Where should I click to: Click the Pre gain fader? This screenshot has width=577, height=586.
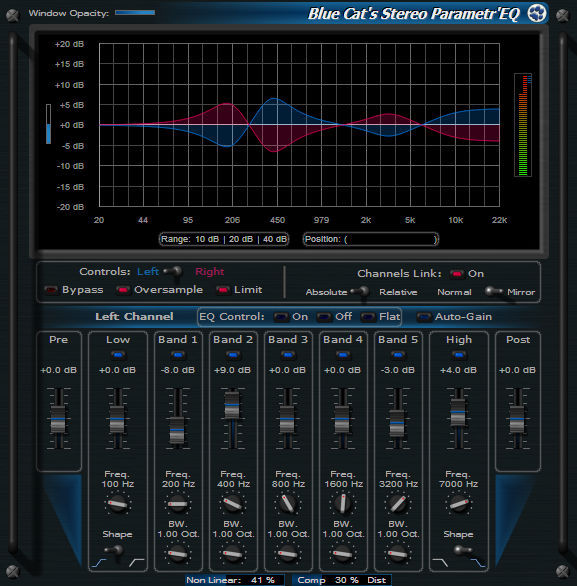[58, 419]
